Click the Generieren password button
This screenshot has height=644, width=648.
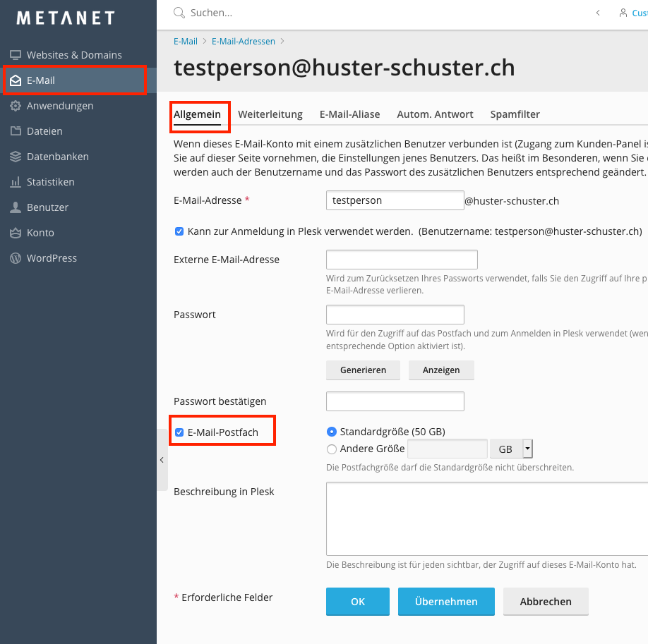coord(363,370)
